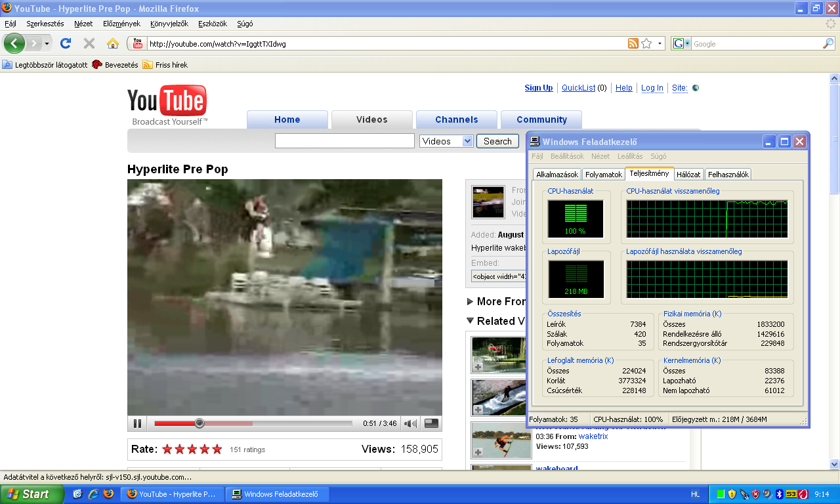Reload the page with the refresh icon
The image size is (840, 504).
click(65, 44)
